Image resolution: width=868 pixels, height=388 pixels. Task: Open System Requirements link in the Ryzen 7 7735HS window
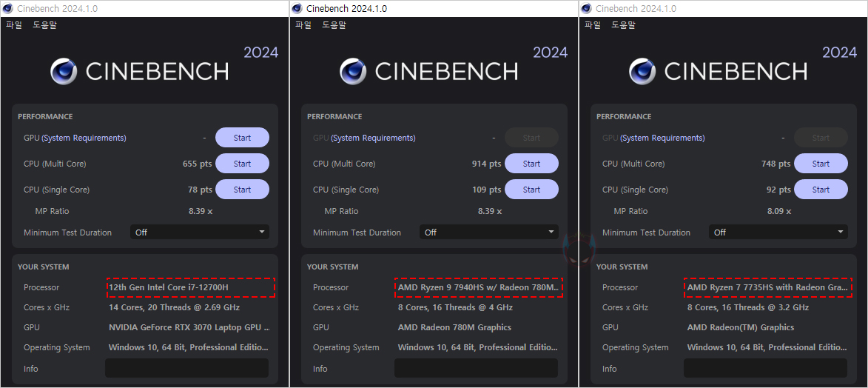(x=662, y=138)
